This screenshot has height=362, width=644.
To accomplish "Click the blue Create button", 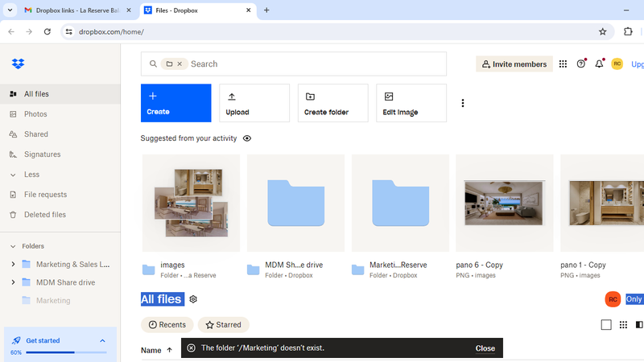I will [175, 103].
